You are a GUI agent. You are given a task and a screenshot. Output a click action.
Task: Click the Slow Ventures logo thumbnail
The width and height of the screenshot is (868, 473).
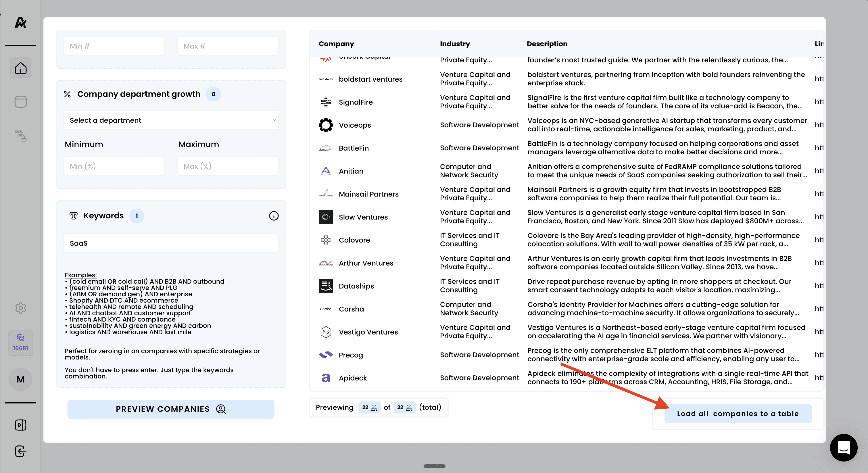click(325, 217)
